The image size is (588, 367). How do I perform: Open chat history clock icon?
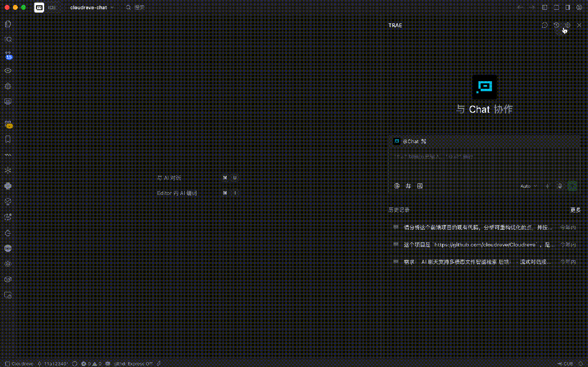(556, 25)
